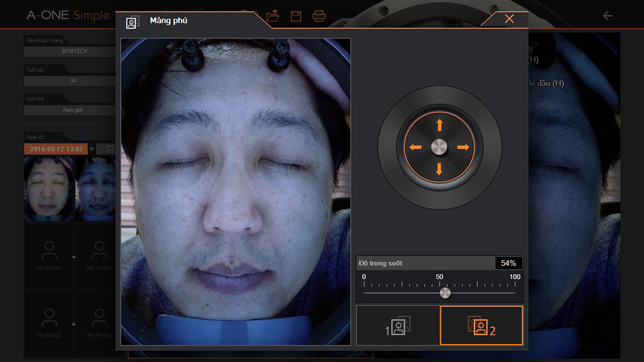Image resolution: width=644 pixels, height=362 pixels.
Task: Select the 2016-09-12 13:02 date entry
Action: point(55,149)
